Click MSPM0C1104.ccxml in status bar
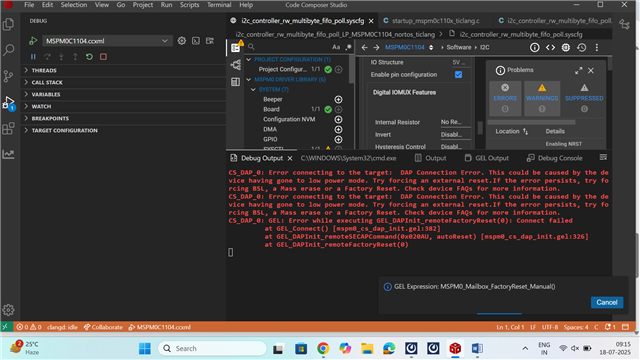 coord(160,327)
